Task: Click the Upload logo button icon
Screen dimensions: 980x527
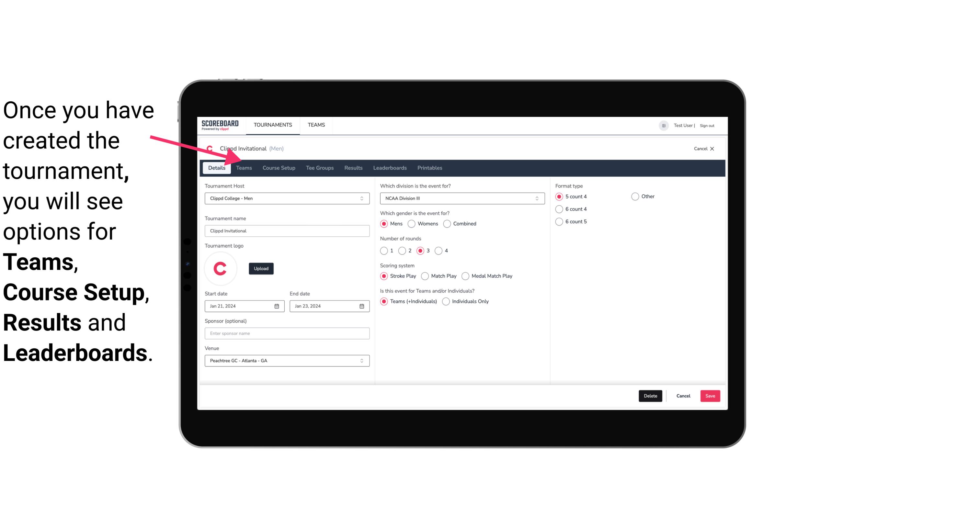Action: 261,268
